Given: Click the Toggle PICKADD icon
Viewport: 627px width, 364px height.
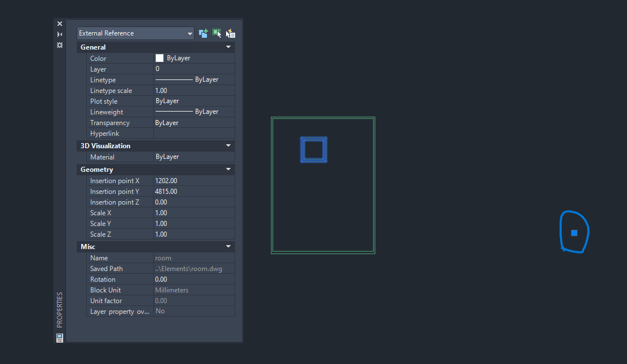Looking at the screenshot, I should click(204, 33).
